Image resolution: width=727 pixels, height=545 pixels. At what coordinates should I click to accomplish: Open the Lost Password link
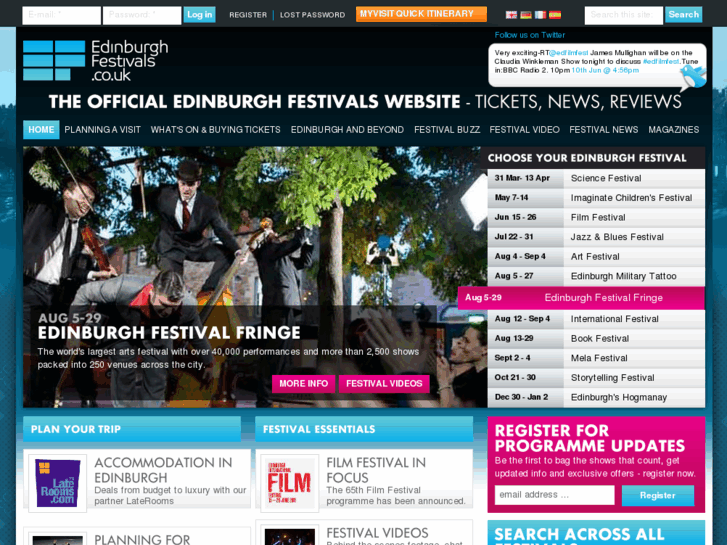click(312, 15)
